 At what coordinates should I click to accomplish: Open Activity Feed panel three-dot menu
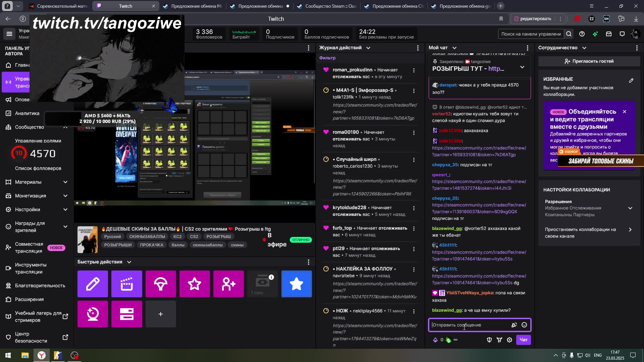click(x=418, y=48)
